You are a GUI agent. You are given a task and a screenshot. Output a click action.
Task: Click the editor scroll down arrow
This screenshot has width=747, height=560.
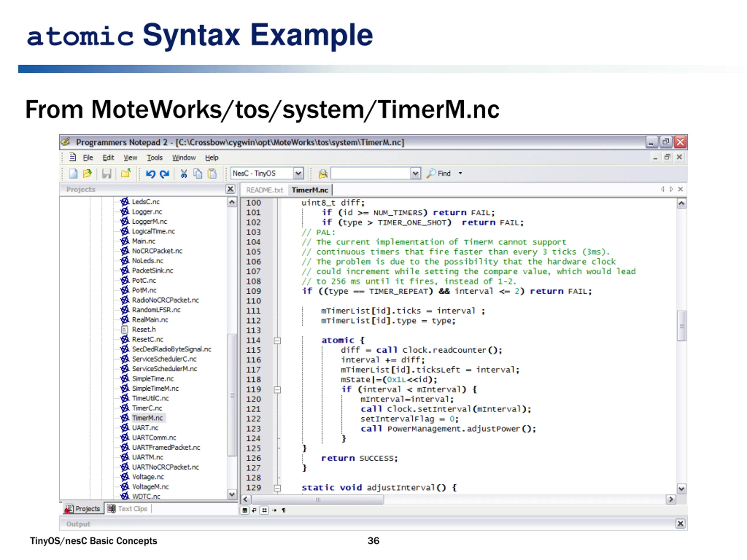pos(681,489)
